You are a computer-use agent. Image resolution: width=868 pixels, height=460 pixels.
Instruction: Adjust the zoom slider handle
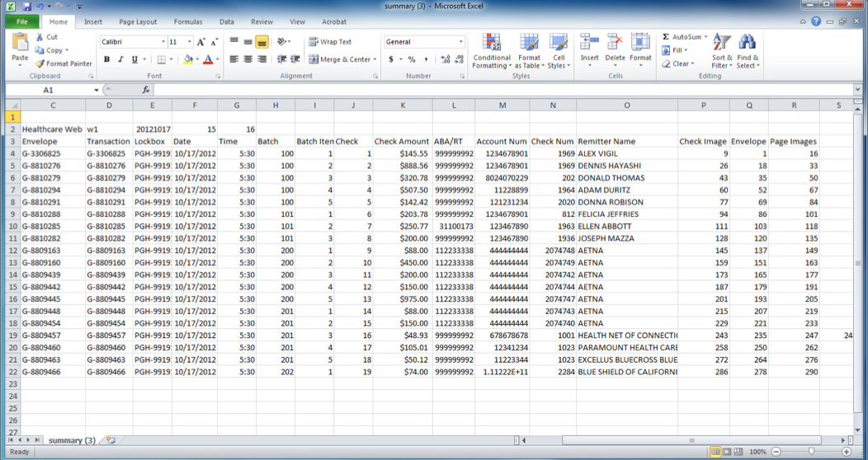pos(811,452)
